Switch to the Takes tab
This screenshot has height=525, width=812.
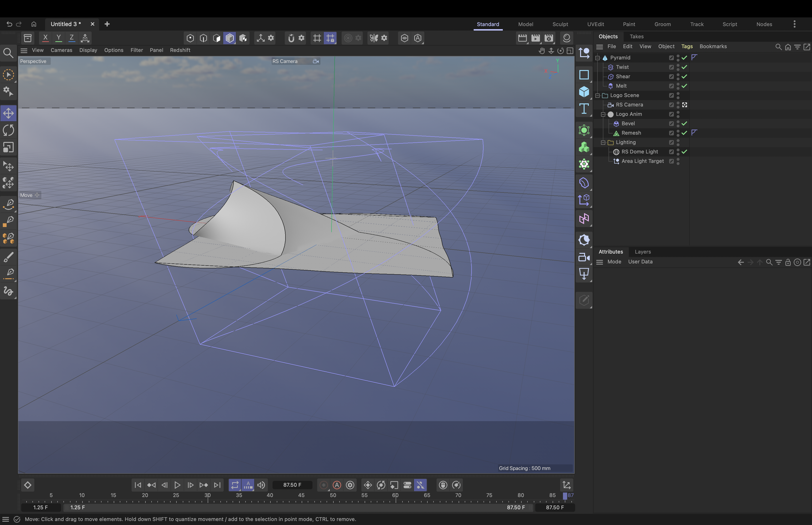click(636, 36)
